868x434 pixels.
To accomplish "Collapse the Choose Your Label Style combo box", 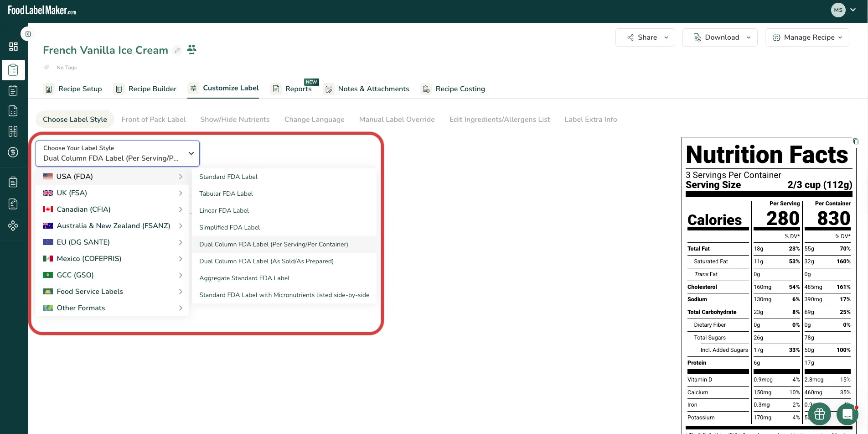I will tap(118, 153).
